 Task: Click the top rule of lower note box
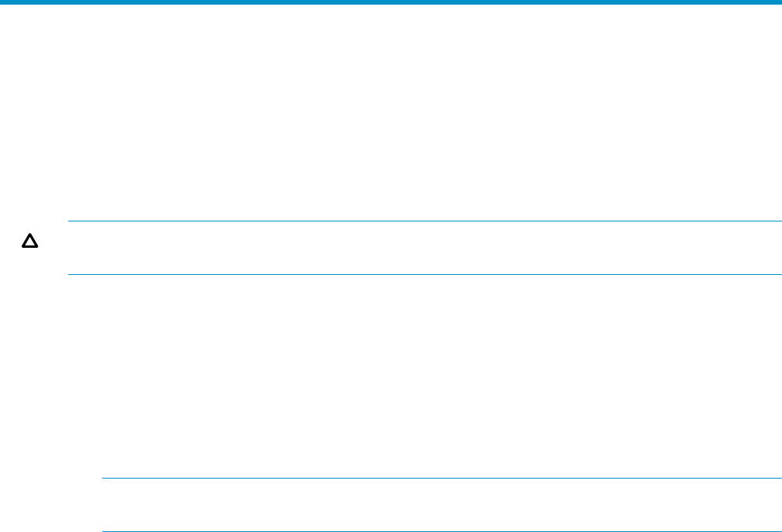[442, 479]
